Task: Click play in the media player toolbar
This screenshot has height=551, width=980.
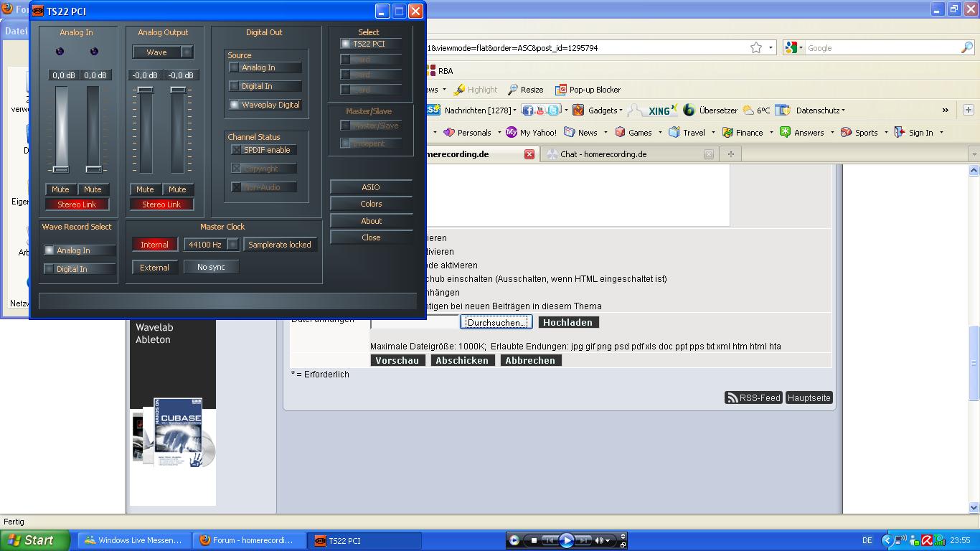Action: click(x=567, y=540)
